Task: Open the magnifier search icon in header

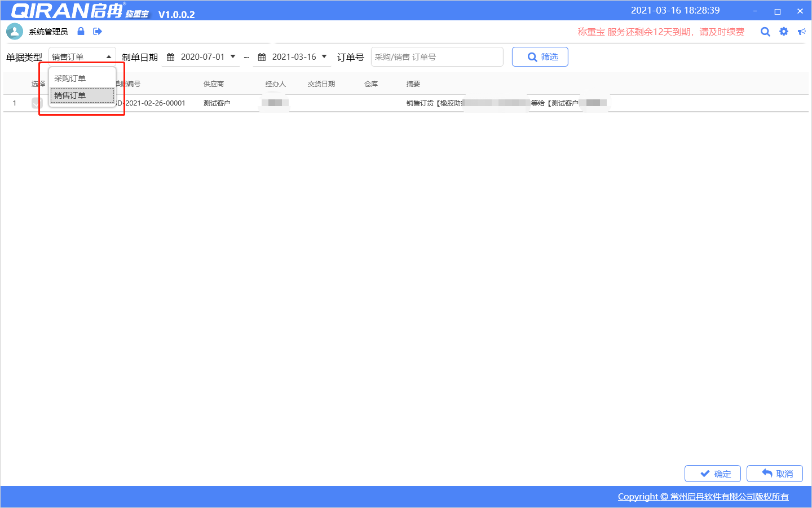Action: pyautogui.click(x=765, y=32)
